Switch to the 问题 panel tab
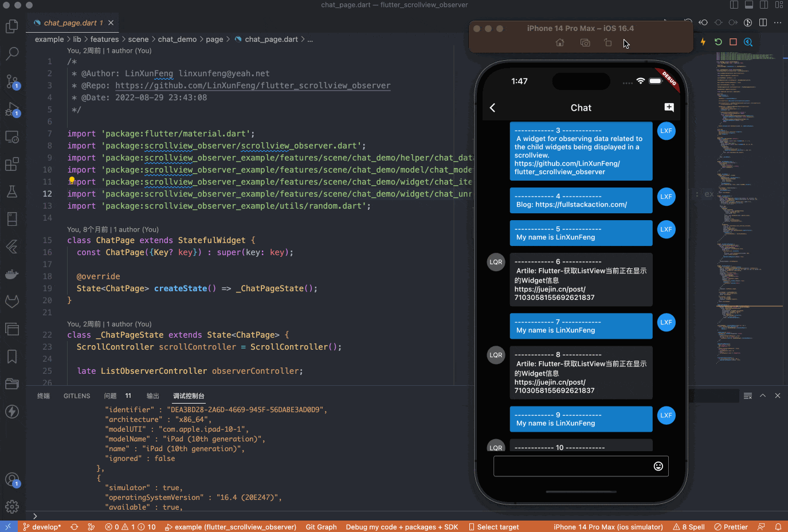788x532 pixels. coord(111,396)
